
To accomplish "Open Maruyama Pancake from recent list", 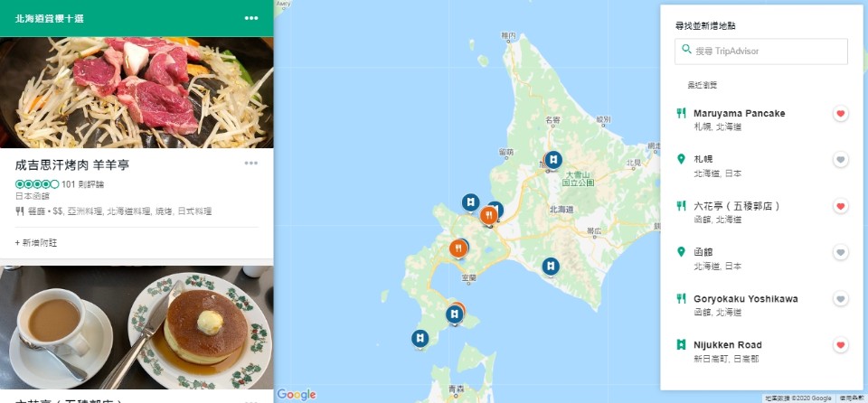I will [739, 114].
